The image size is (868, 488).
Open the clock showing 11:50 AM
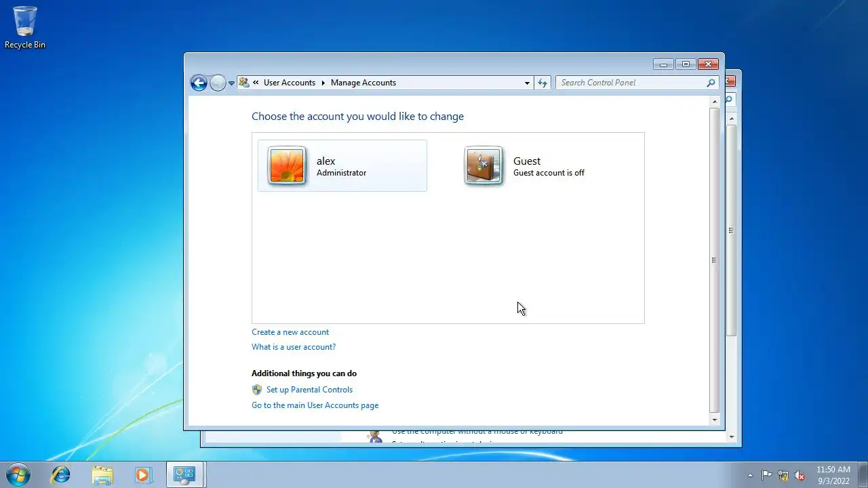coord(833,474)
